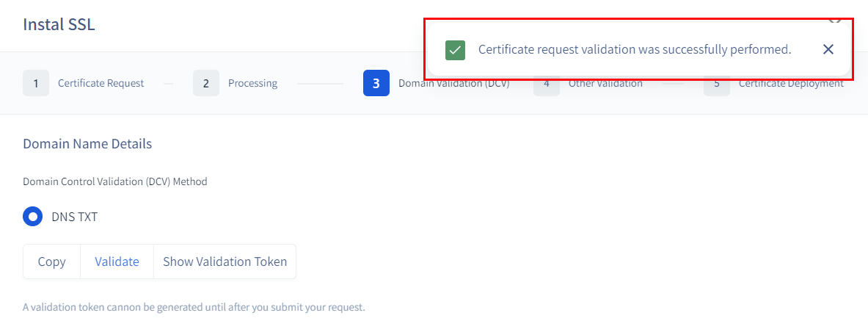Viewport: 868px width, 332px height.
Task: Open the Certificate Deployment step label
Action: pyautogui.click(x=791, y=84)
